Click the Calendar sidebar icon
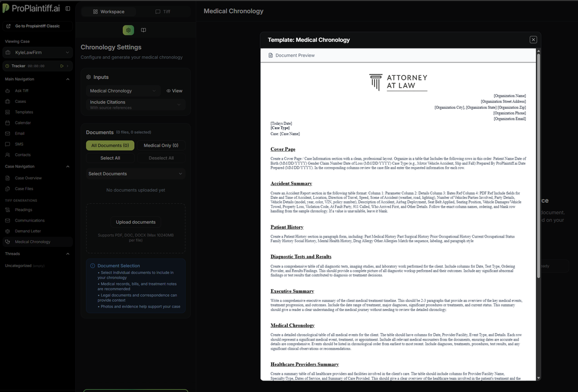Screen dimensions: 578x392 coord(8,123)
